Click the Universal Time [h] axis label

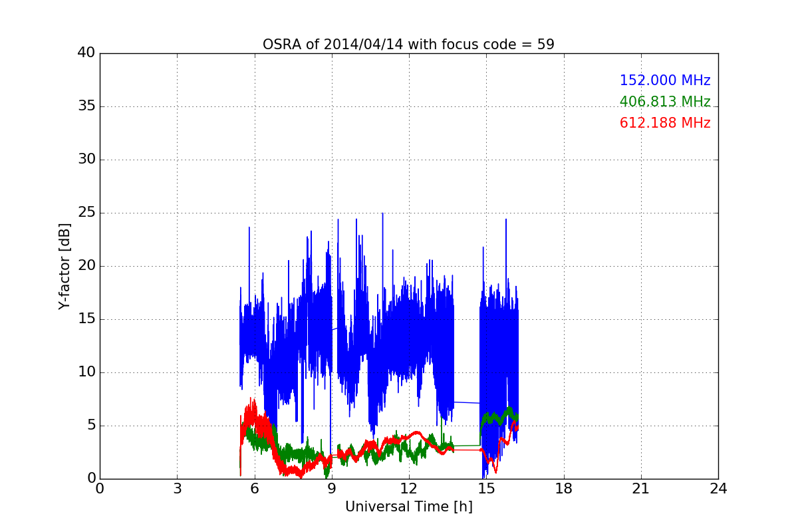click(408, 507)
